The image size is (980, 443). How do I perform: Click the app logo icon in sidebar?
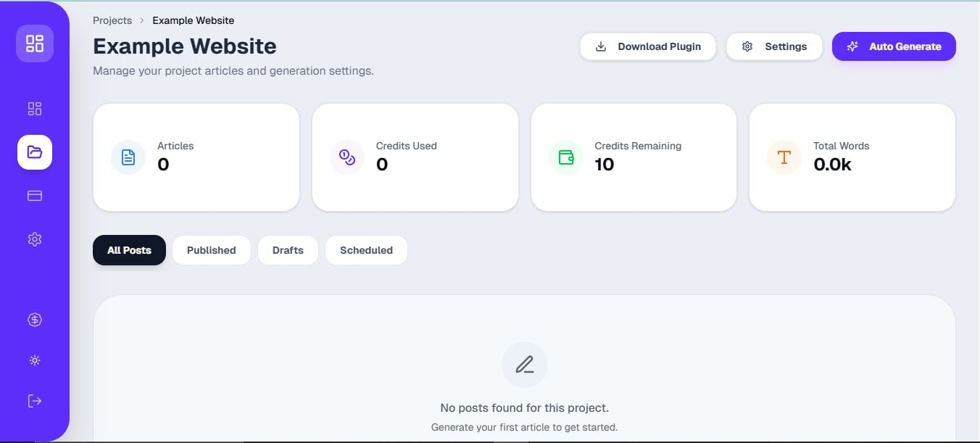click(35, 44)
